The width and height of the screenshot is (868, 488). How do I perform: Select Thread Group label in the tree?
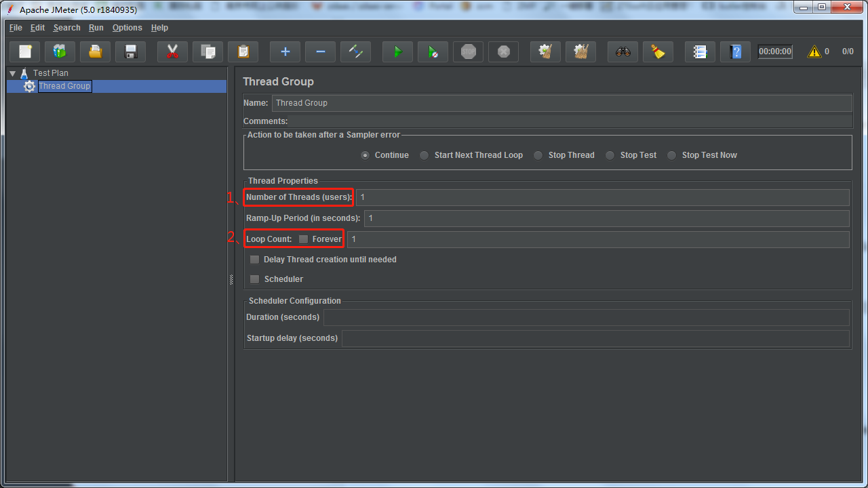[x=64, y=86]
